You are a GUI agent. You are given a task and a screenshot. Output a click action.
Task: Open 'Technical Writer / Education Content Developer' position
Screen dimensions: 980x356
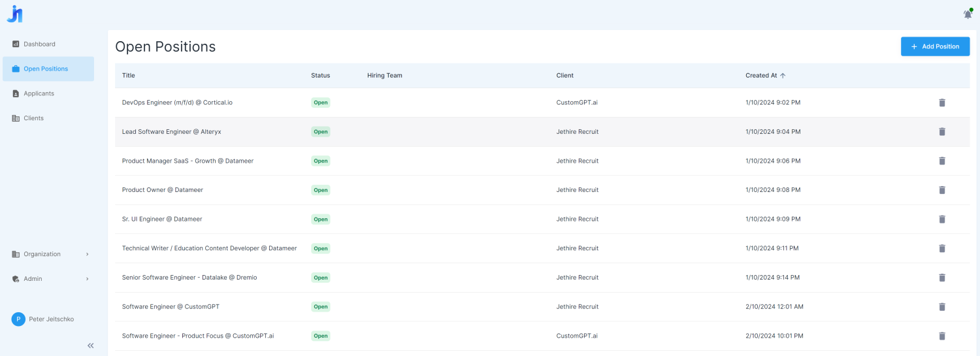tap(210, 248)
